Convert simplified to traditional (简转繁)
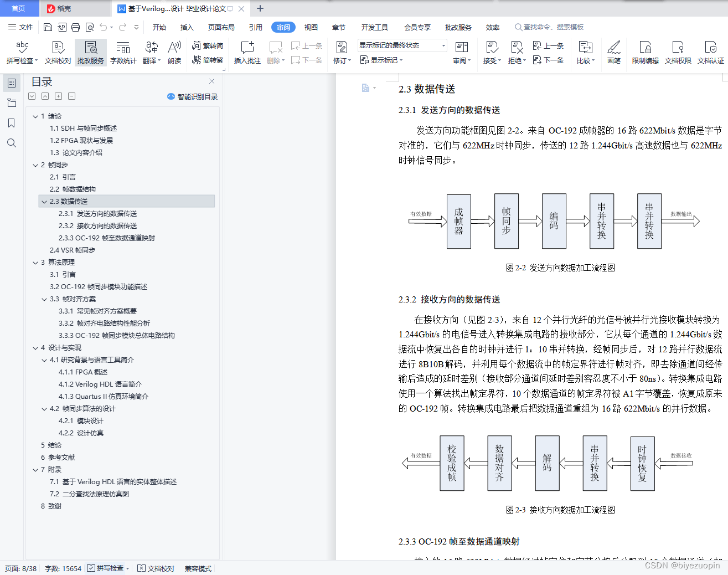Screen dimensions: 728x575 (208, 60)
